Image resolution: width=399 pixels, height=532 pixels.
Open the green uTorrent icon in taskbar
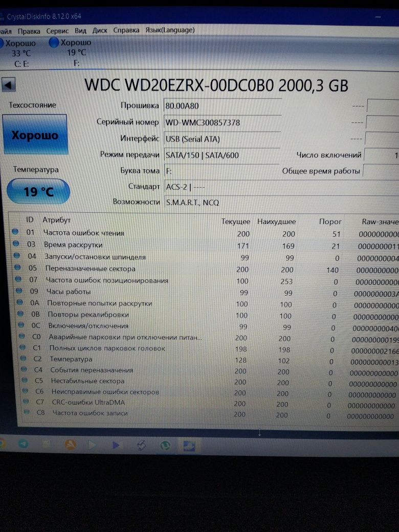point(165,446)
